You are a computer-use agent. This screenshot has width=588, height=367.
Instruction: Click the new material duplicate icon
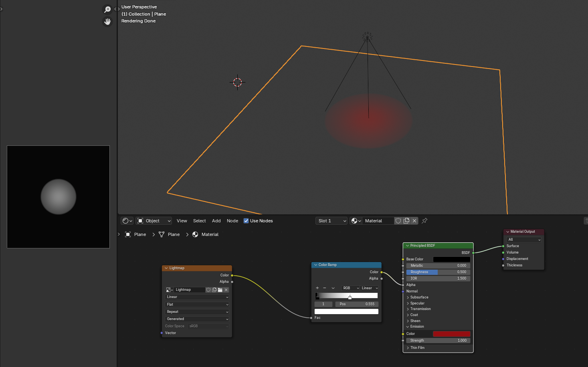tap(406, 221)
